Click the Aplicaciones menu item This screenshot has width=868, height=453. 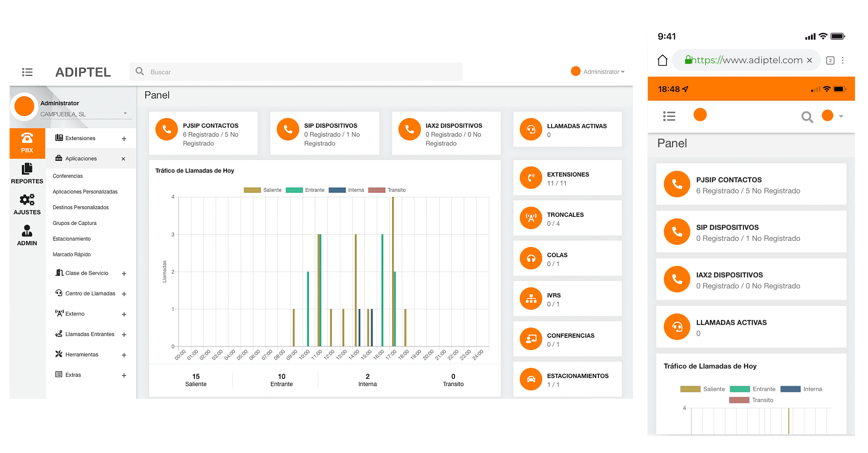click(x=81, y=158)
